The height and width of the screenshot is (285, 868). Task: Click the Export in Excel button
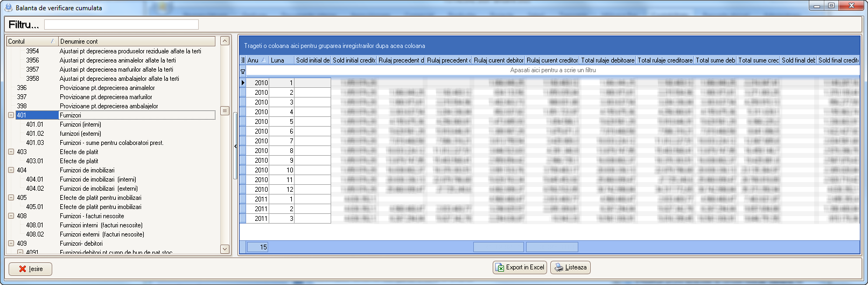(x=520, y=267)
